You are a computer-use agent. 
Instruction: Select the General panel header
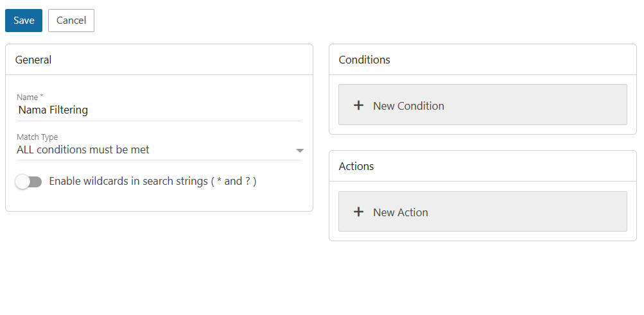pyautogui.click(x=33, y=60)
